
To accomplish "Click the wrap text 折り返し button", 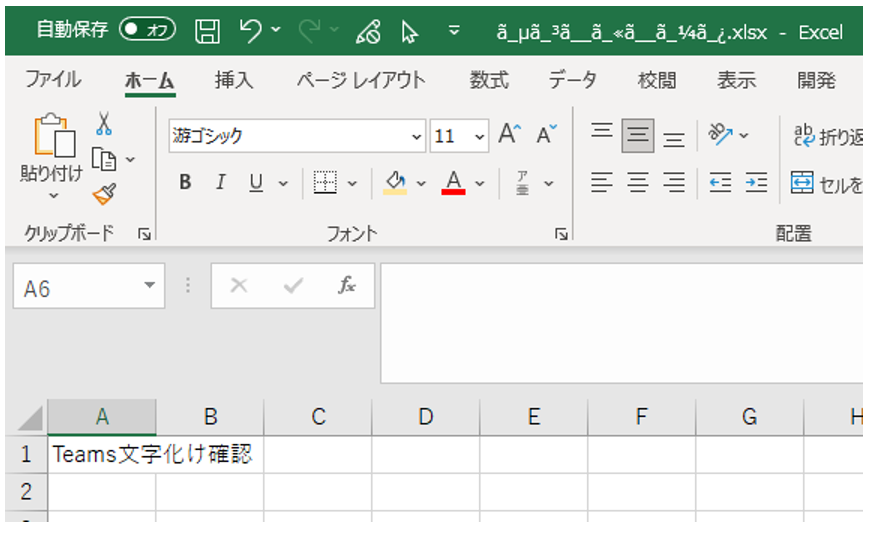I will click(x=828, y=136).
